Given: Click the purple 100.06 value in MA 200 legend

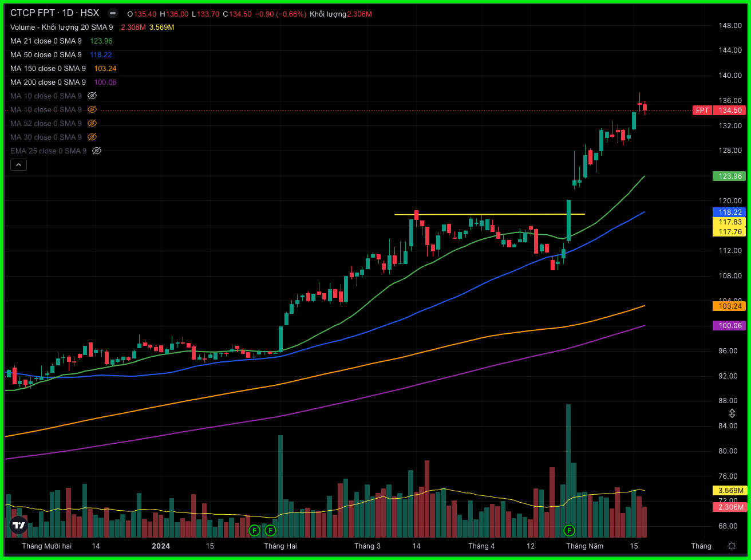Looking at the screenshot, I should click(105, 82).
